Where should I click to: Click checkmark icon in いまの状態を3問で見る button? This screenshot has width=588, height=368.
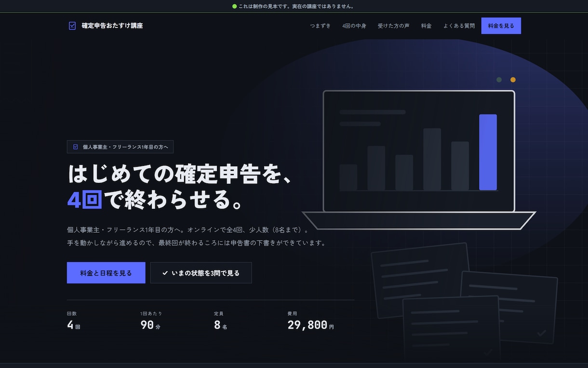coord(165,273)
